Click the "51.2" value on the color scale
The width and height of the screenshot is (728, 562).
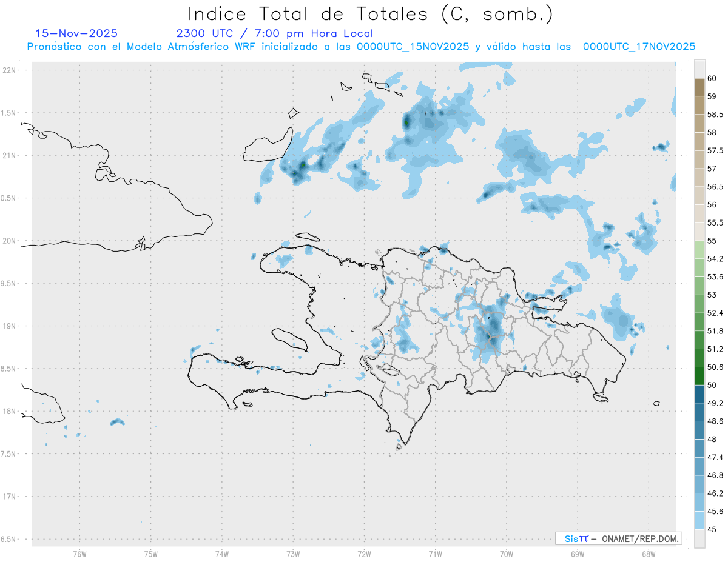pos(715,349)
